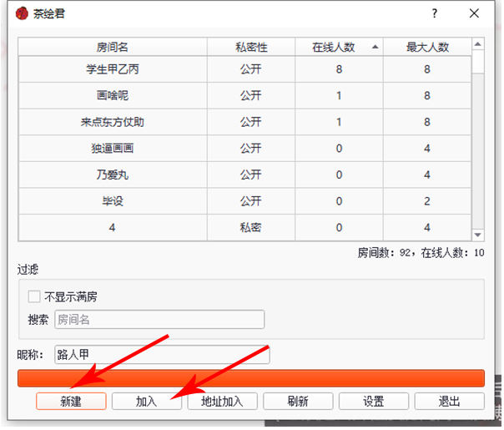Click 公开 cell in 学生甲乙丙 row

click(x=251, y=69)
